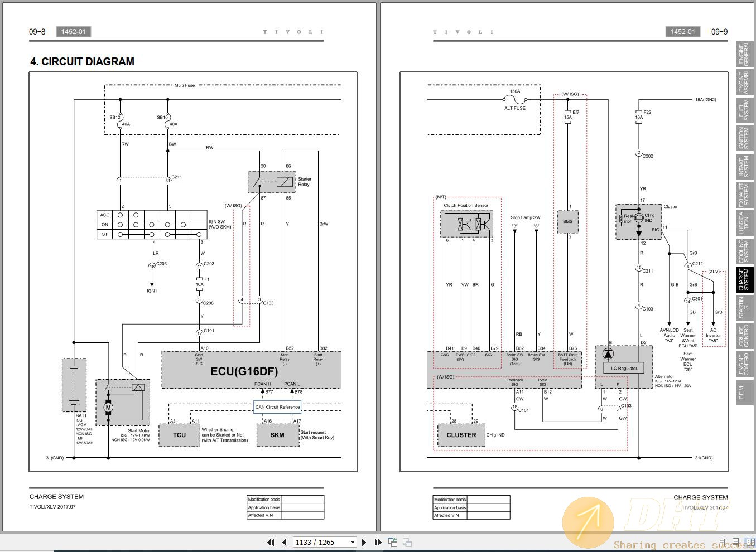Screen dimensions: 756x552
Task: Click the Multi Fuse label
Action: coord(185,85)
